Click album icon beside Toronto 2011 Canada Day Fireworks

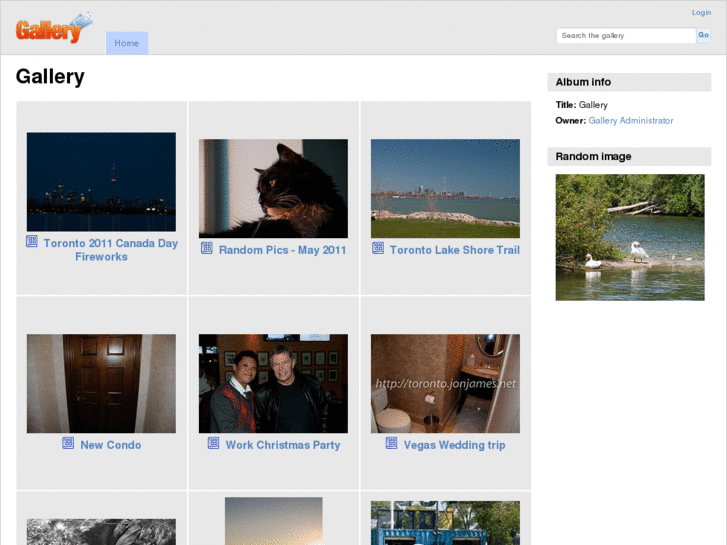coord(32,242)
